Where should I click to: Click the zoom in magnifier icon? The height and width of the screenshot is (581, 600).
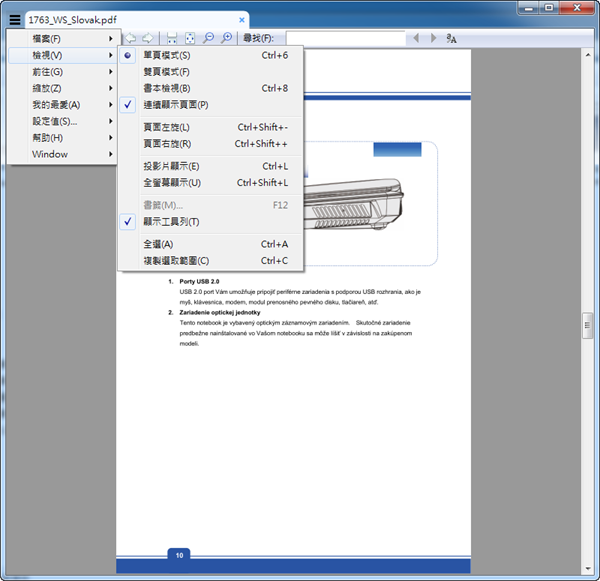227,38
